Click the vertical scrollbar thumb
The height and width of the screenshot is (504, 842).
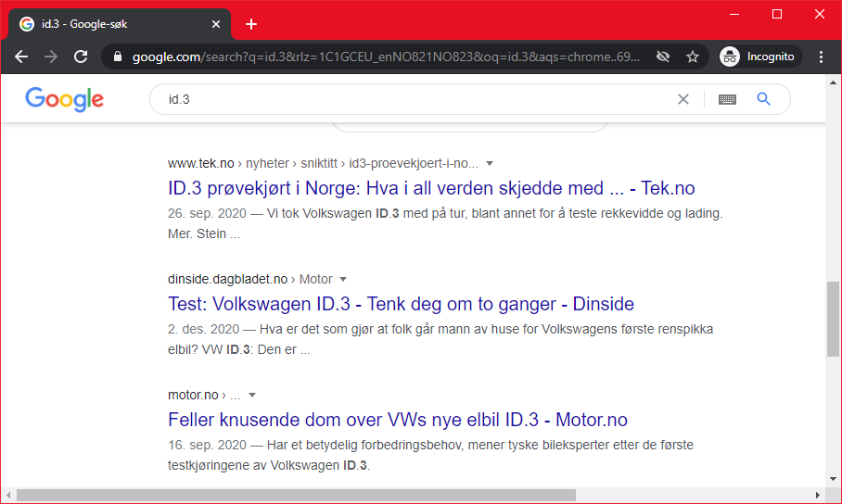point(833,319)
